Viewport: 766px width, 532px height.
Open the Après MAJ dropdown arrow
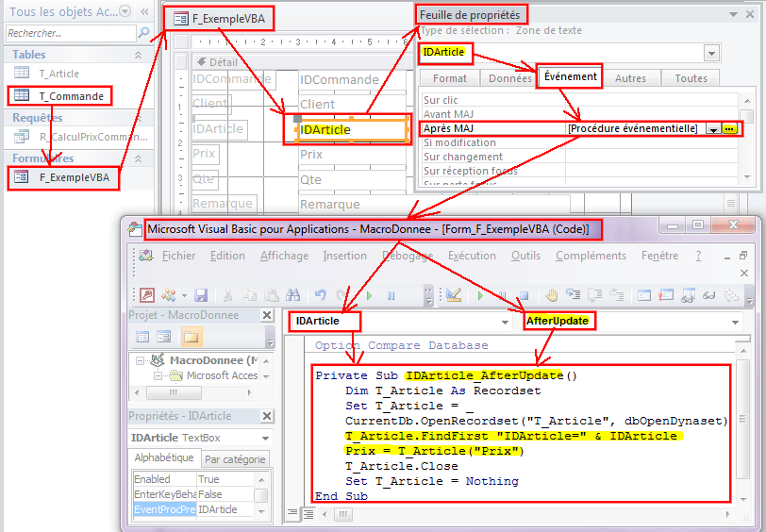click(x=713, y=129)
